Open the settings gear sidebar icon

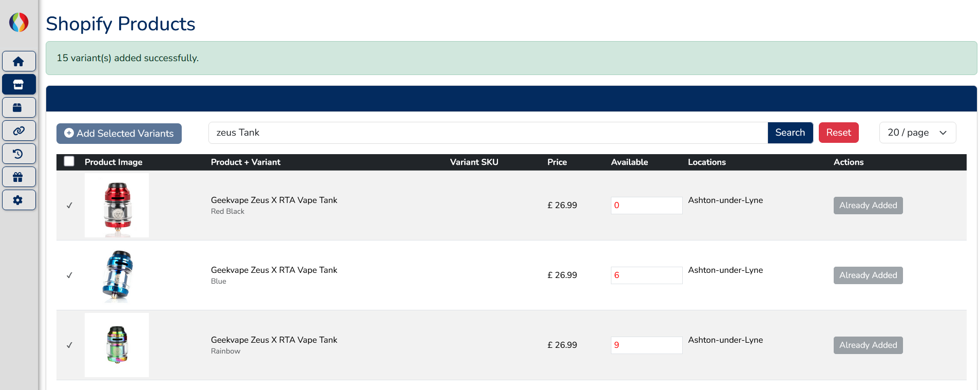pyautogui.click(x=18, y=200)
